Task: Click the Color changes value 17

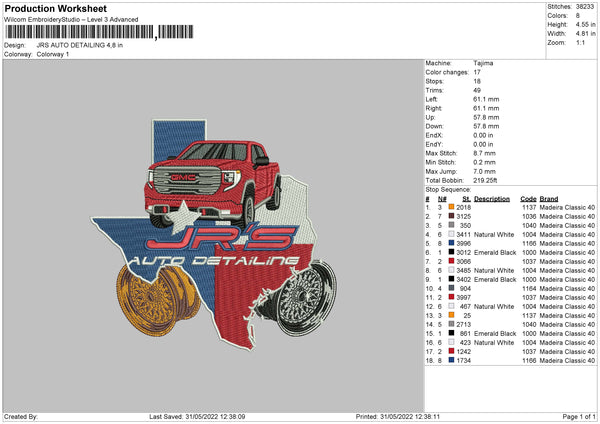Action: click(x=477, y=72)
